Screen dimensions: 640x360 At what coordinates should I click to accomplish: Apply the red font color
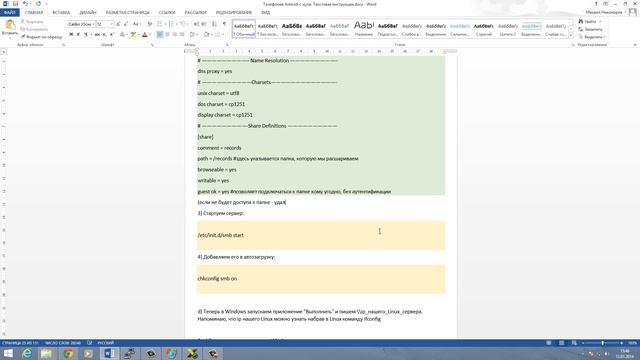[144, 35]
